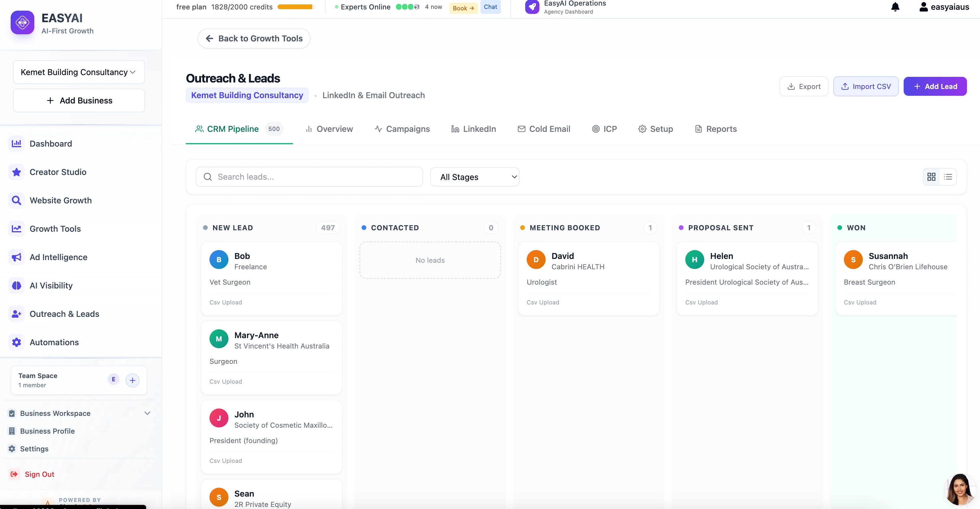The image size is (980, 509).
Task: Click the notification bell icon
Action: (895, 7)
